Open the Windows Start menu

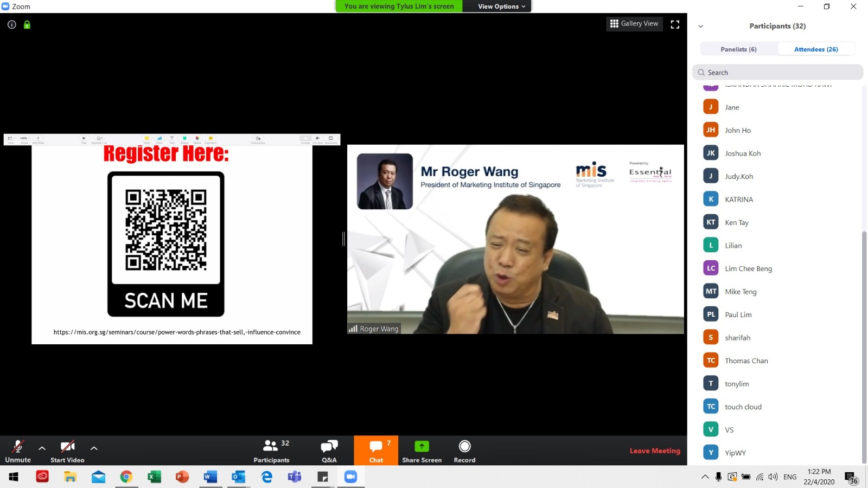[x=14, y=477]
